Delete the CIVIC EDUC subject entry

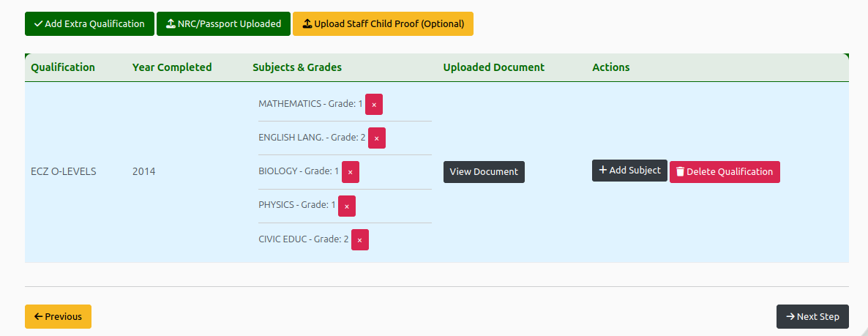coord(359,240)
